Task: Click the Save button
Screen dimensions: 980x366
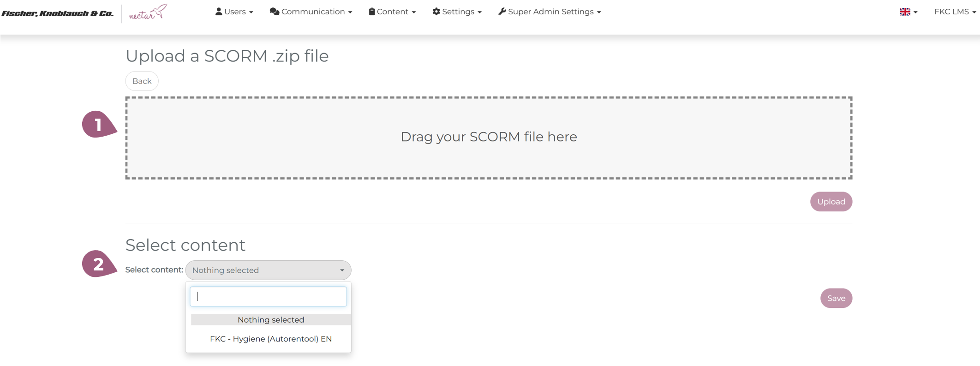Action: point(836,298)
